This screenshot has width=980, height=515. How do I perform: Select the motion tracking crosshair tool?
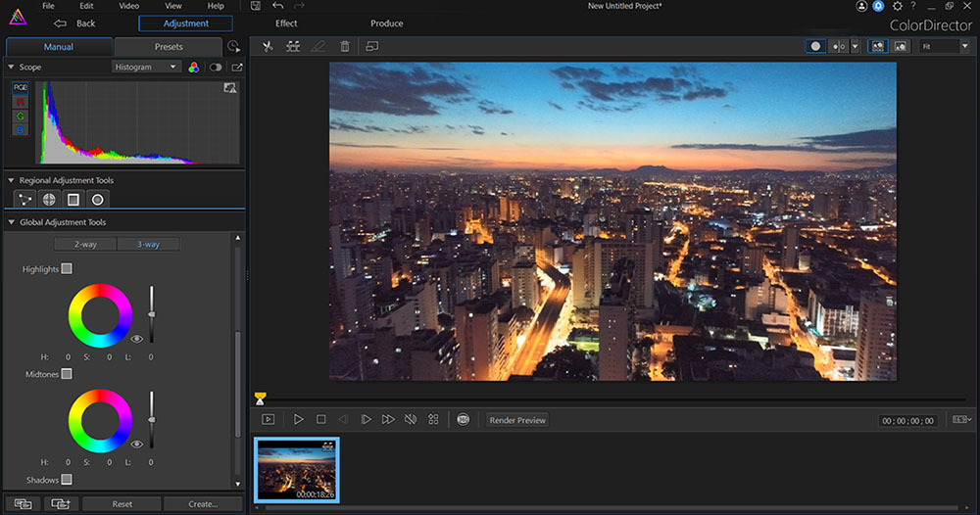(49, 199)
